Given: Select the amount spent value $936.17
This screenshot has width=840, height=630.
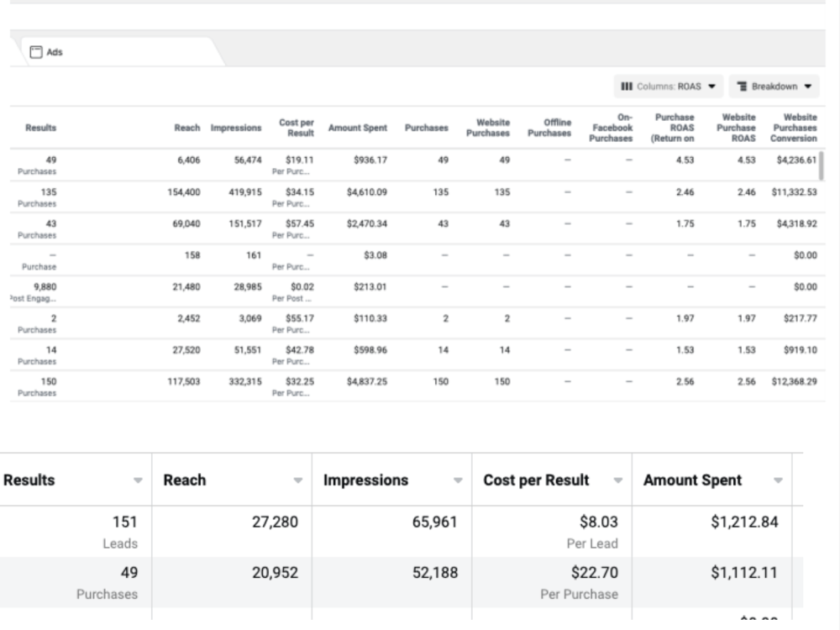Looking at the screenshot, I should (x=370, y=160).
